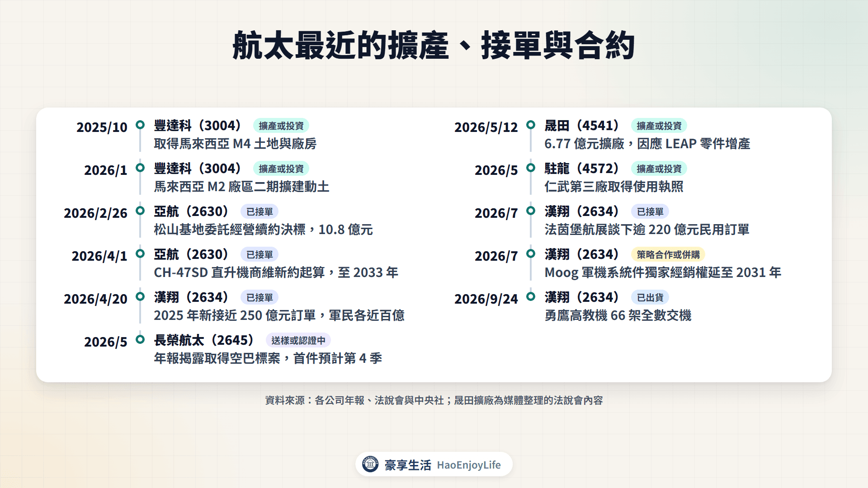Viewport: 868px width, 488px height.
Task: Select the 2026/9/24 timeline marker dot
Action: pyautogui.click(x=531, y=296)
